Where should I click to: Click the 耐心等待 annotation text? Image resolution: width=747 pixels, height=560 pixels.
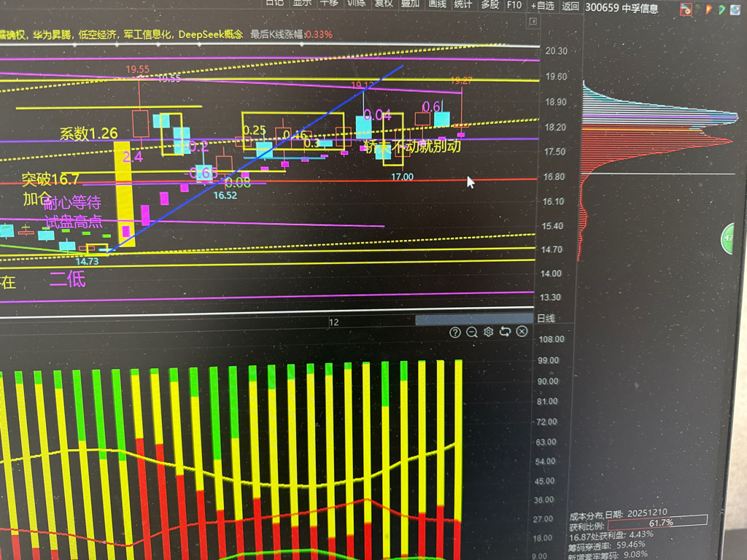pos(72,203)
